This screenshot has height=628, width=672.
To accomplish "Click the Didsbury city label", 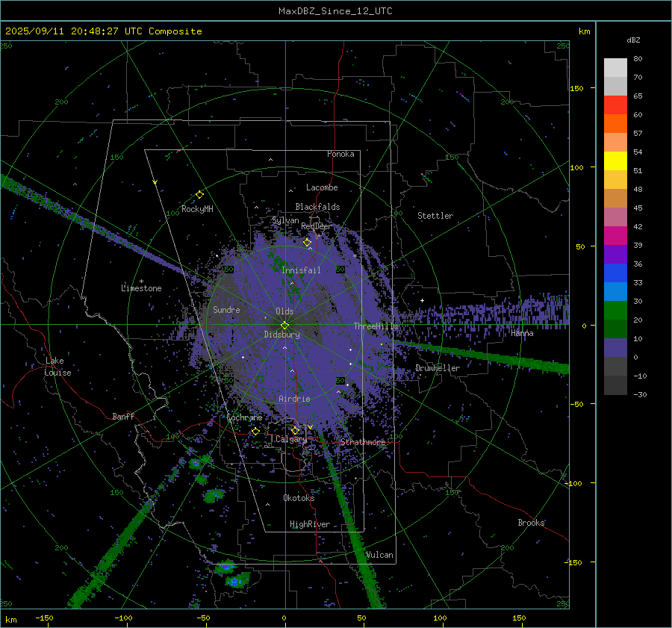I will pyautogui.click(x=281, y=335).
